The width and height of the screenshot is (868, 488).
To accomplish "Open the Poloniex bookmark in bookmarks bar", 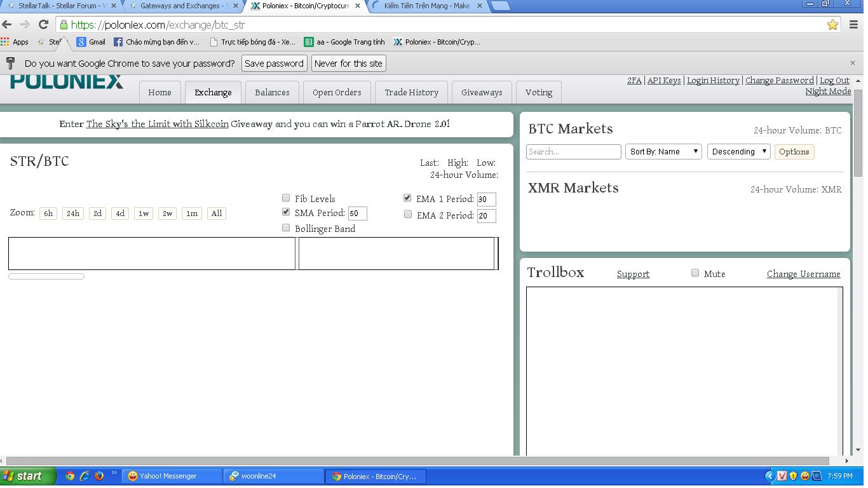I will [437, 42].
